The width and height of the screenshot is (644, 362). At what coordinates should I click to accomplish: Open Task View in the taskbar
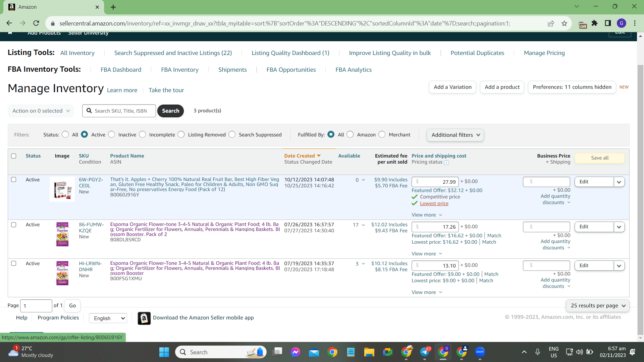(277, 352)
